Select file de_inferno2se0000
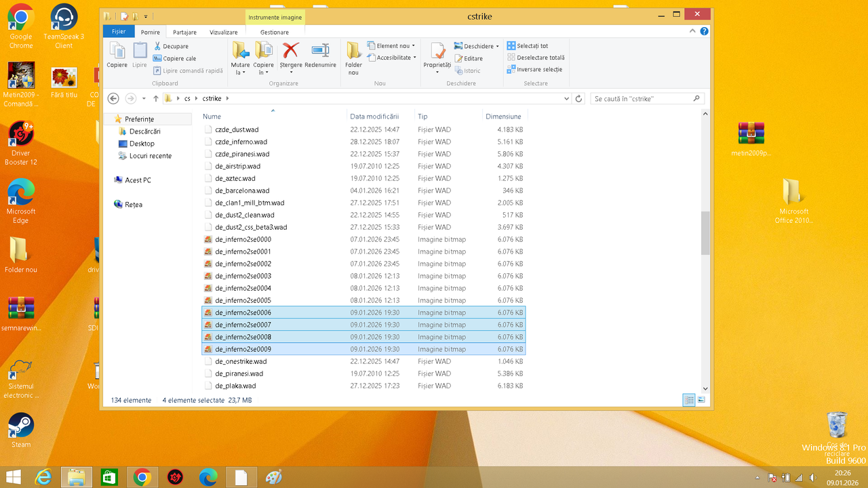 click(x=243, y=239)
